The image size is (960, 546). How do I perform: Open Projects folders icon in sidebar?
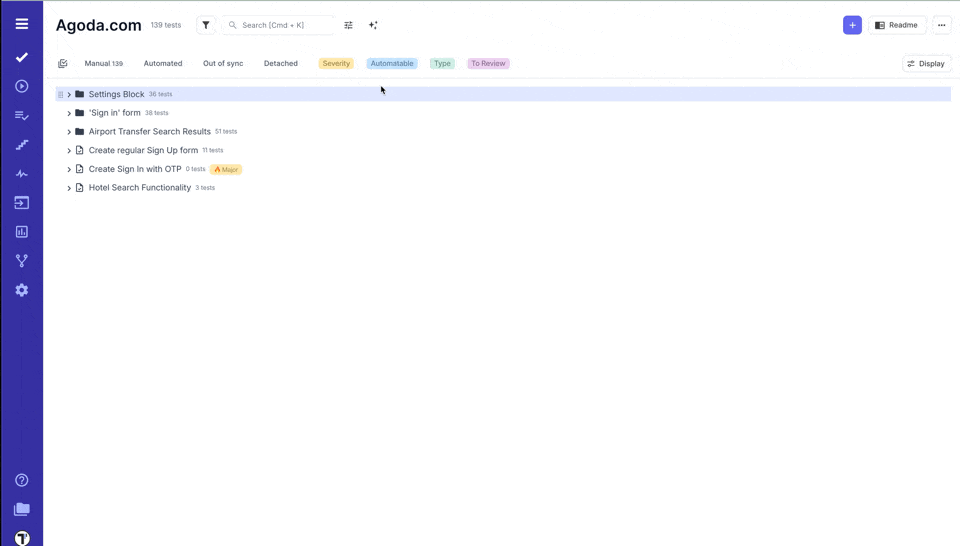tap(21, 509)
